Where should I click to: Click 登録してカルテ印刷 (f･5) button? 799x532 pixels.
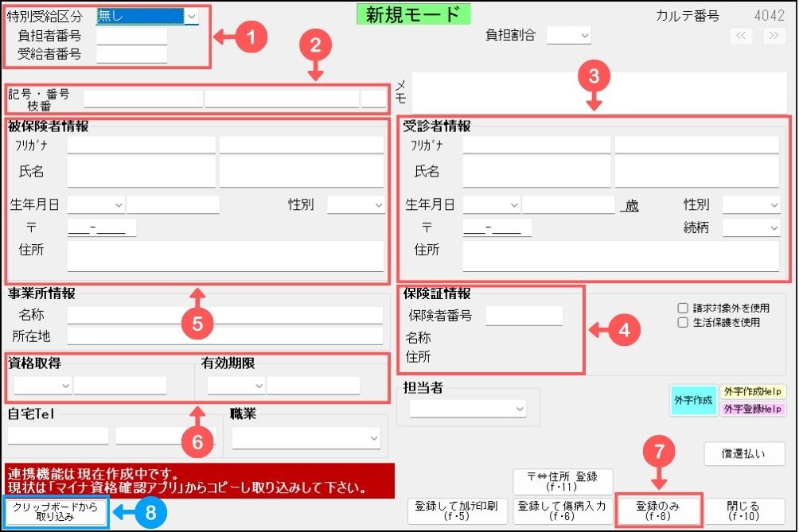(x=457, y=511)
